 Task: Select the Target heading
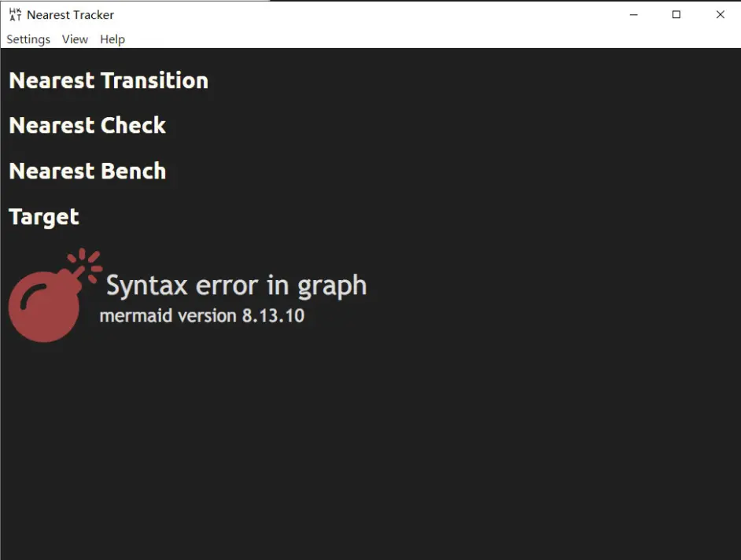coord(44,217)
